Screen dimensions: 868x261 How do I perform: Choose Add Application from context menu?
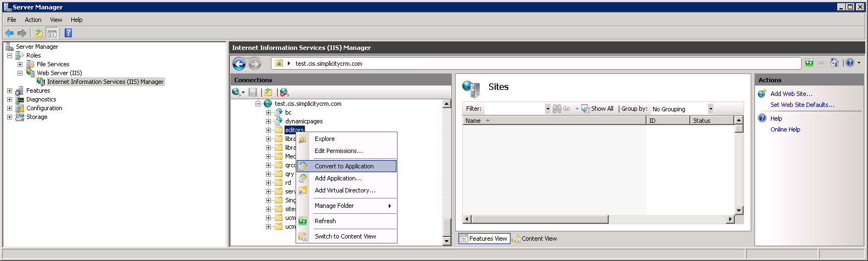pos(347,178)
